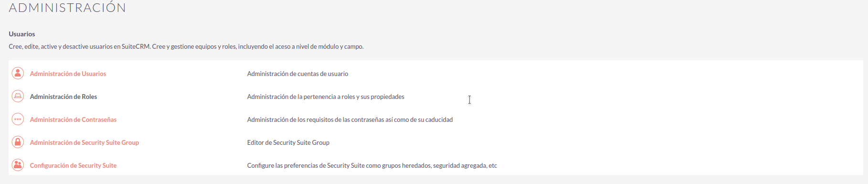Open the Administración de Usuarios link

(68, 74)
